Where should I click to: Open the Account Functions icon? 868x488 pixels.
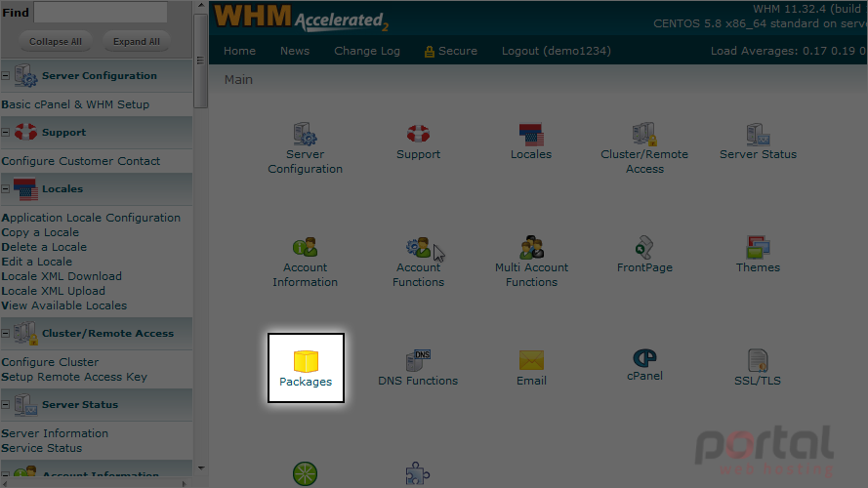coord(418,247)
